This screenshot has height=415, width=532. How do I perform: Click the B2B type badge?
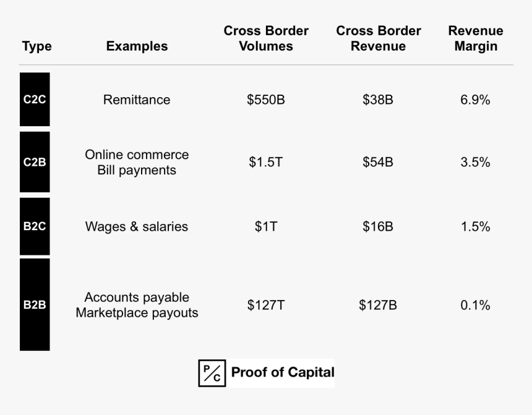35,305
